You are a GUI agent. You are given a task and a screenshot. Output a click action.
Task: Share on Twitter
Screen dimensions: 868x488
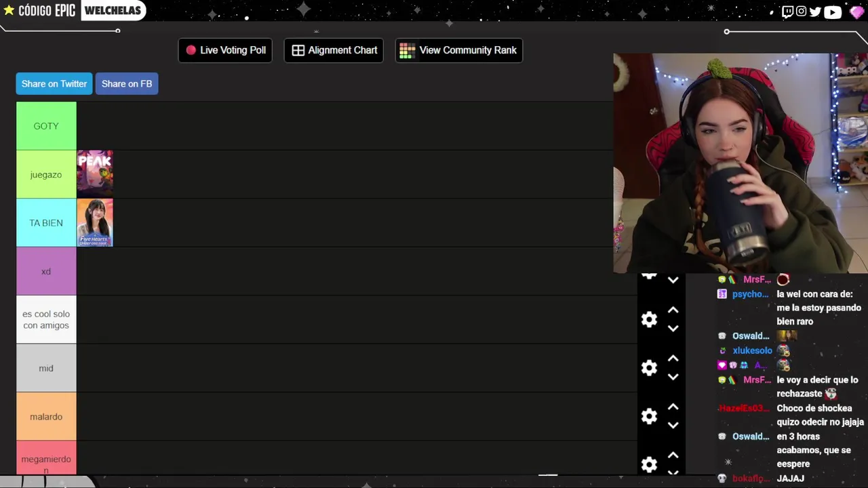coord(54,84)
